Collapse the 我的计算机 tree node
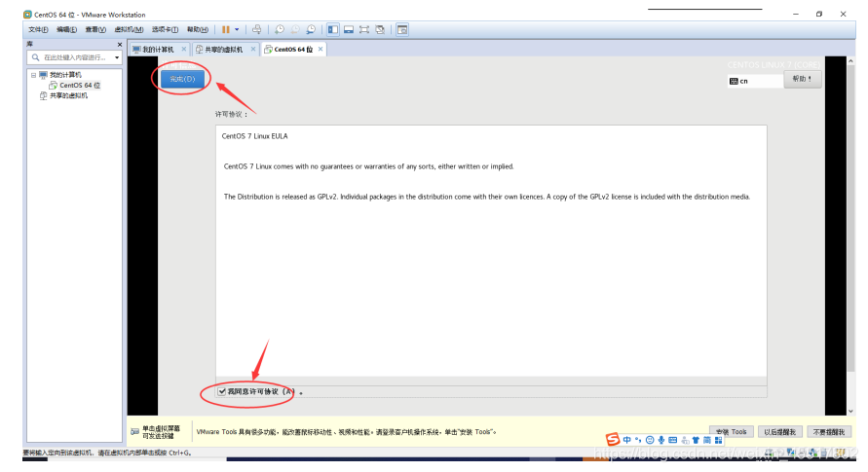Viewport: 868px width, 472px height. [x=33, y=75]
